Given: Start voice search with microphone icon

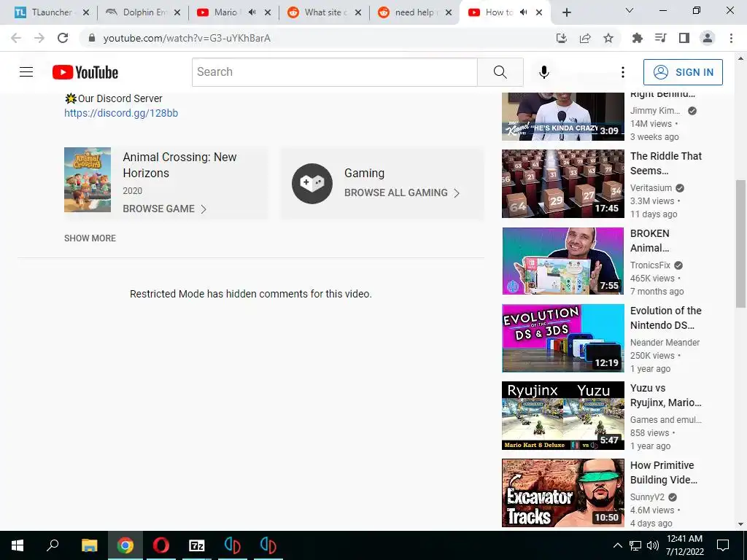Looking at the screenshot, I should (544, 72).
